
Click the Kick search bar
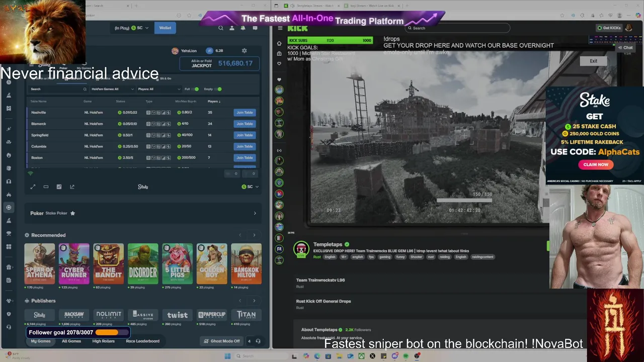457,28
